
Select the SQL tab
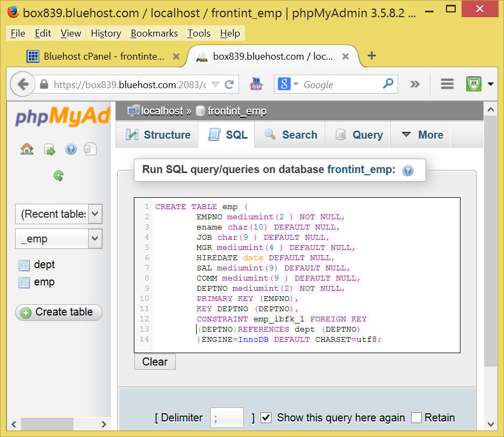(228, 135)
